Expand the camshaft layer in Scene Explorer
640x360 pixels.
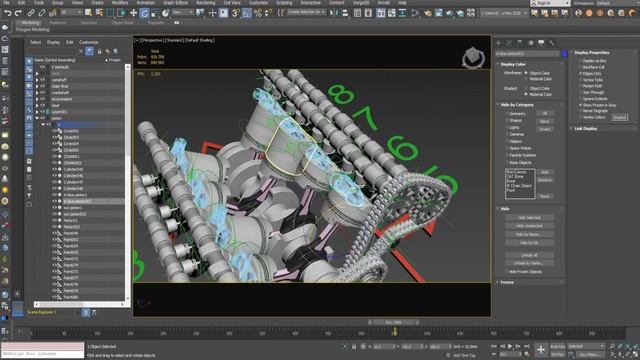[x=37, y=80]
